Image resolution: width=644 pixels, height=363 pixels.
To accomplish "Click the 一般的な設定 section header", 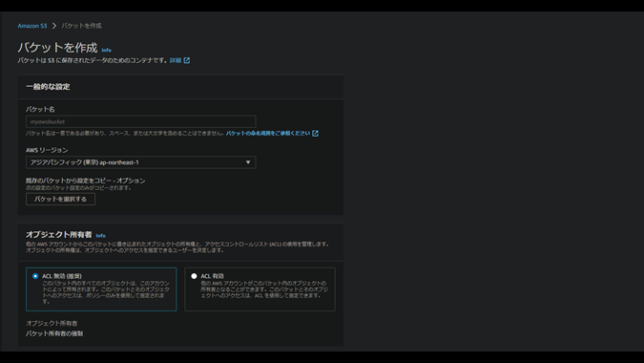I will [48, 87].
